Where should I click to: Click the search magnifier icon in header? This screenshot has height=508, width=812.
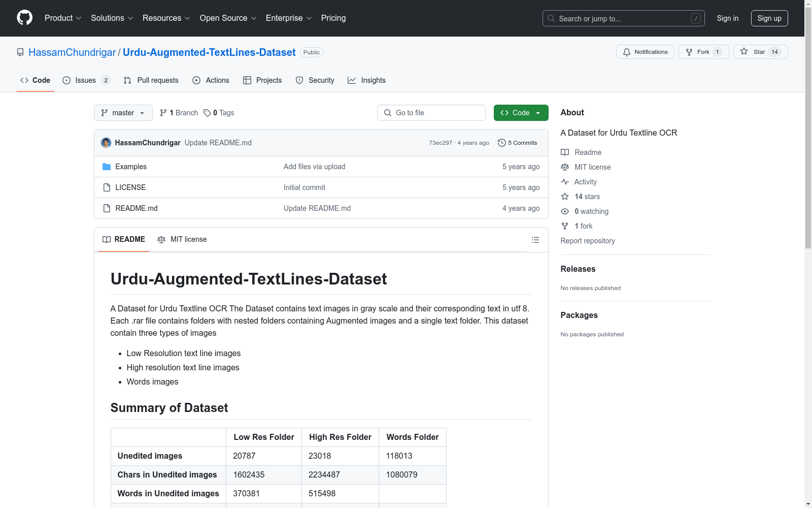[x=551, y=18]
